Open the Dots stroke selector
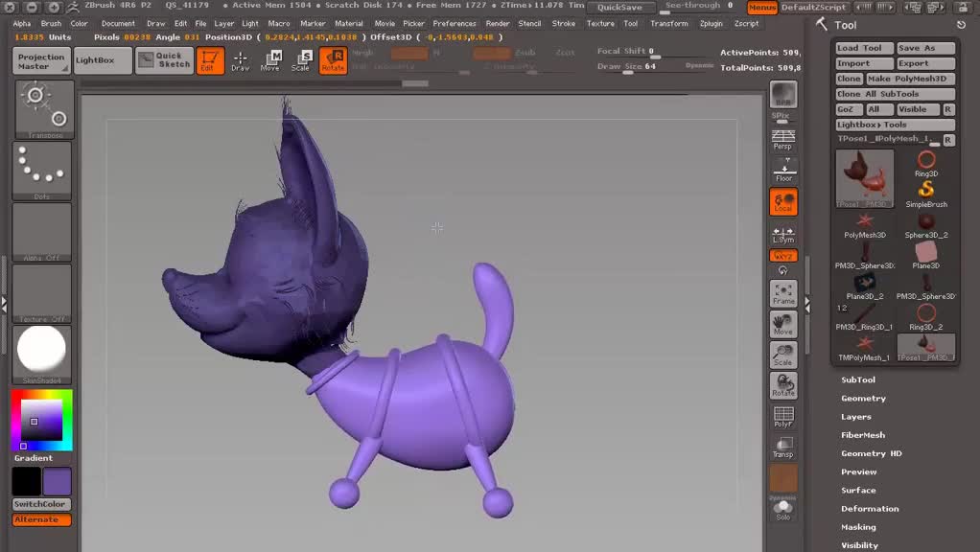 [42, 171]
